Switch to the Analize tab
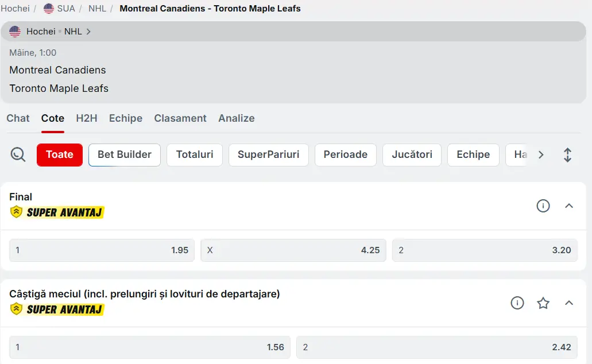The width and height of the screenshot is (592, 364). (236, 118)
